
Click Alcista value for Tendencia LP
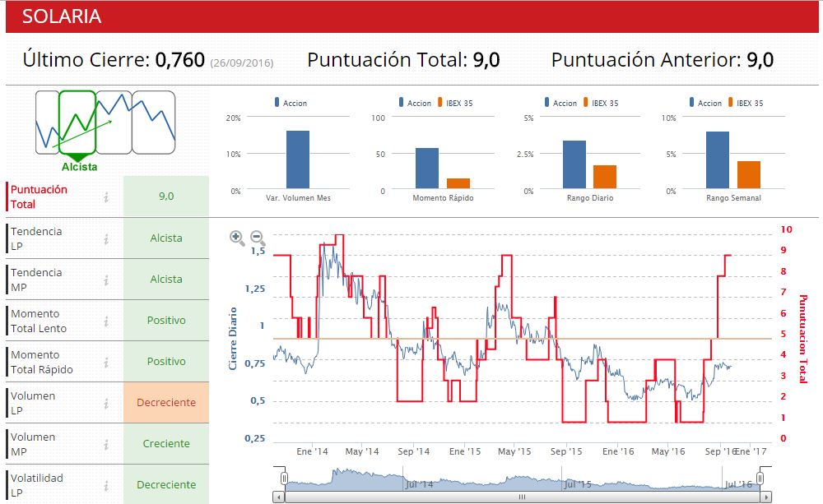click(166, 238)
